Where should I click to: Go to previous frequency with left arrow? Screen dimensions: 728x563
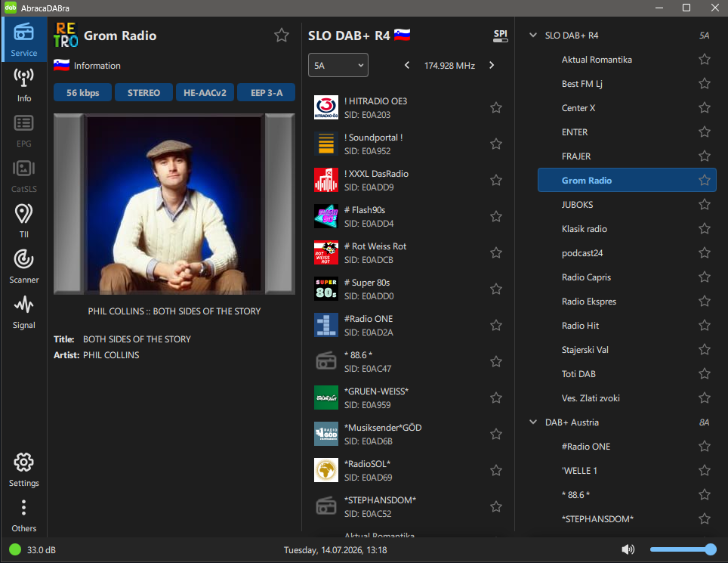pyautogui.click(x=407, y=66)
